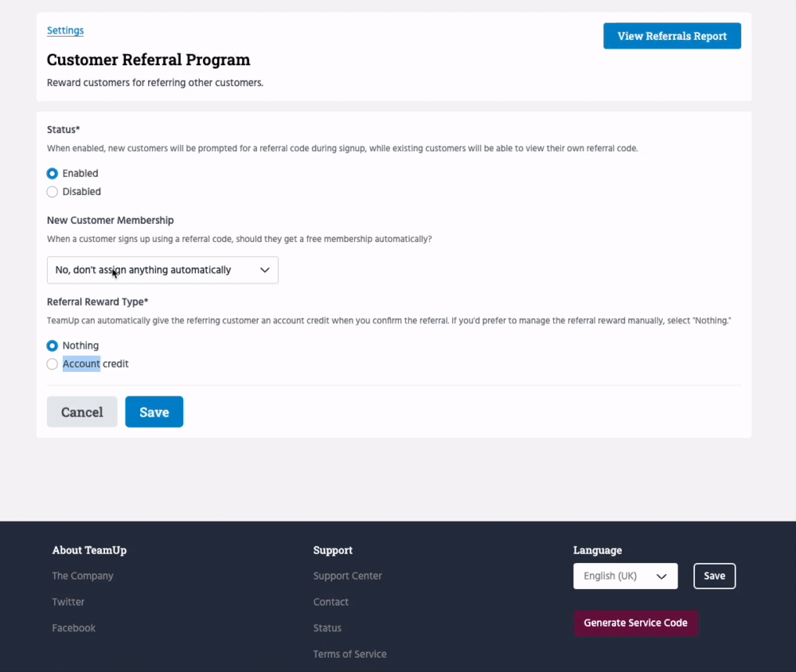The width and height of the screenshot is (796, 672).
Task: Open the Status link under Support
Action: click(x=327, y=628)
